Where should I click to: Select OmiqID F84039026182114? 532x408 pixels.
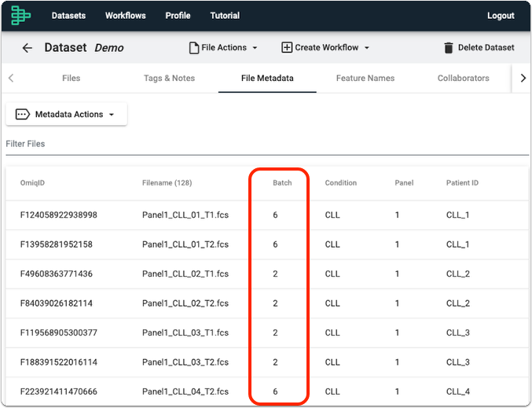[x=57, y=303]
